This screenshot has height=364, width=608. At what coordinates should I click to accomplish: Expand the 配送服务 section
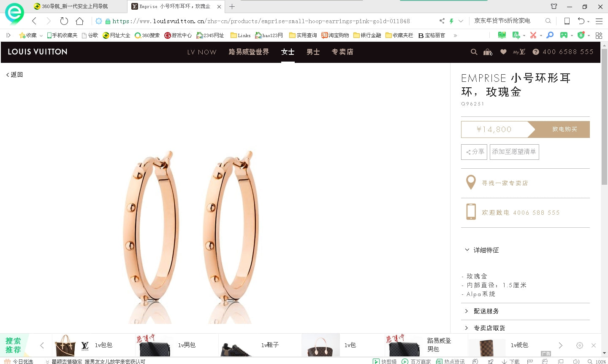pyautogui.click(x=486, y=311)
